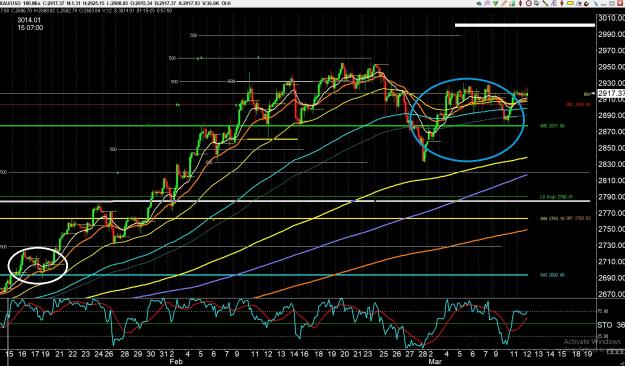Click the gray stacked-pages toolbar icon
This screenshot has width=625, height=366.
point(537,3)
